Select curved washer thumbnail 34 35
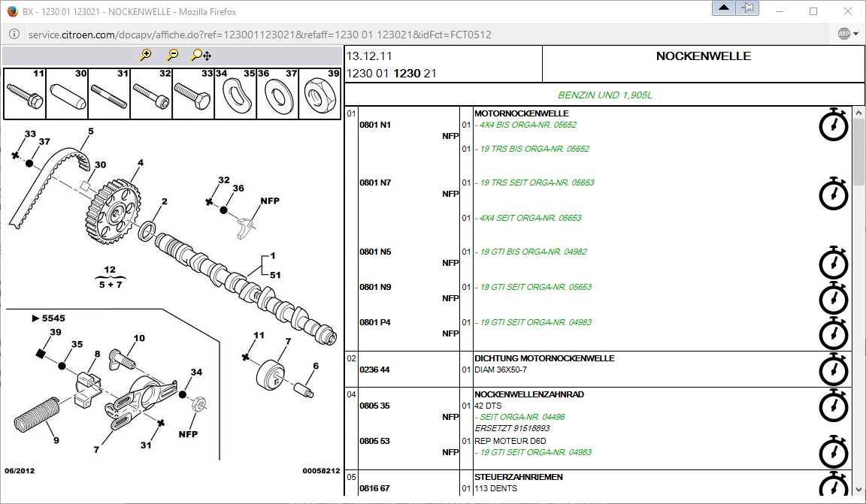 point(235,94)
